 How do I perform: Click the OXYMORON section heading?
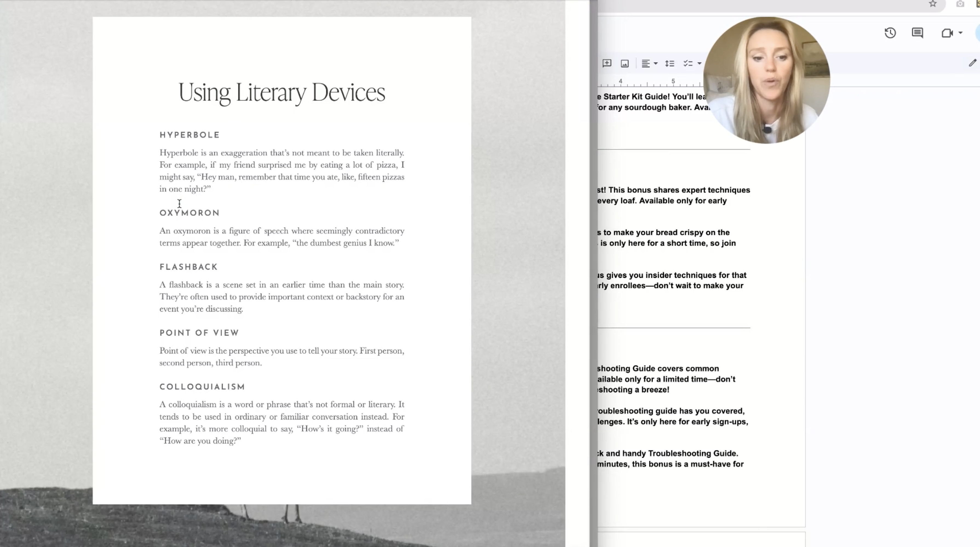[190, 213]
